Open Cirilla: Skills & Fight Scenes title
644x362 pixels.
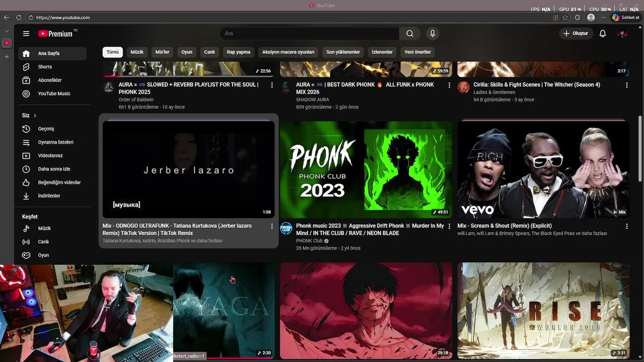[537, 84]
